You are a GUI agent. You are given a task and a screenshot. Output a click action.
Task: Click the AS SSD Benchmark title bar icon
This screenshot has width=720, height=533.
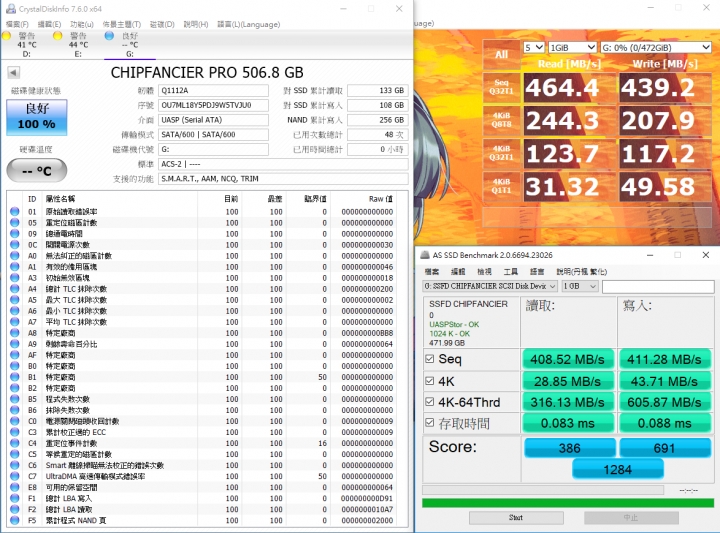click(425, 255)
